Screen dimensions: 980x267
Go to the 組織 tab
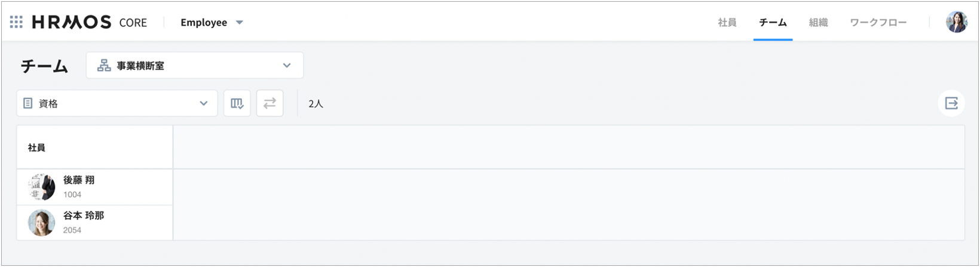pos(818,23)
